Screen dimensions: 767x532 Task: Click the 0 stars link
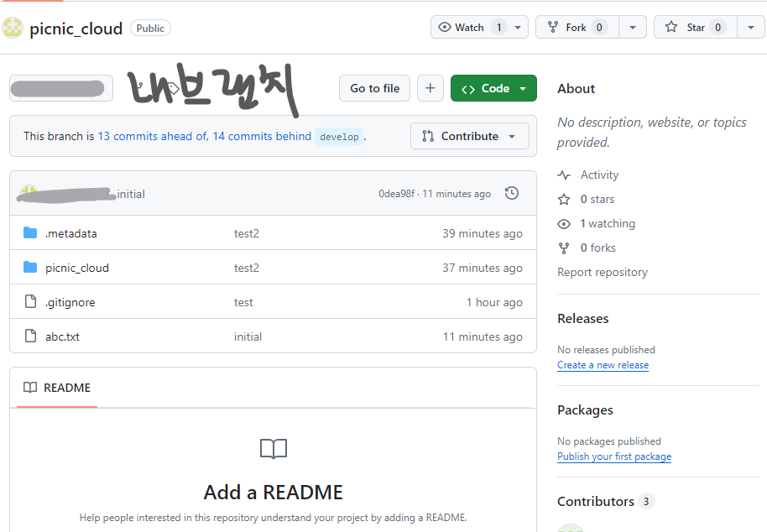(x=597, y=199)
